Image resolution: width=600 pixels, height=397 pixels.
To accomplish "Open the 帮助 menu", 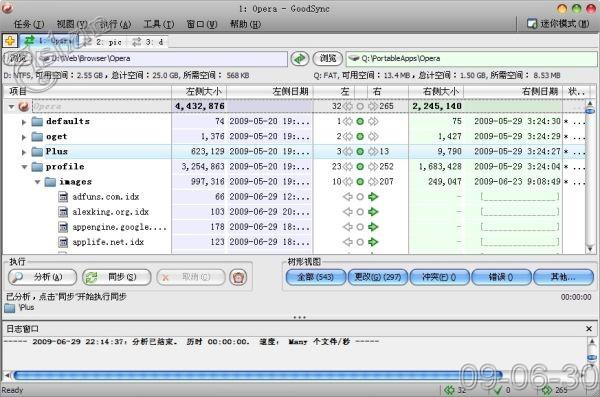I will click(x=245, y=24).
